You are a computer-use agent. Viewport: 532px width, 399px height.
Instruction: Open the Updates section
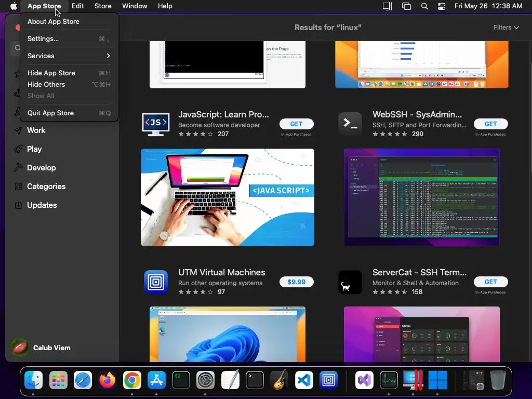pos(42,205)
